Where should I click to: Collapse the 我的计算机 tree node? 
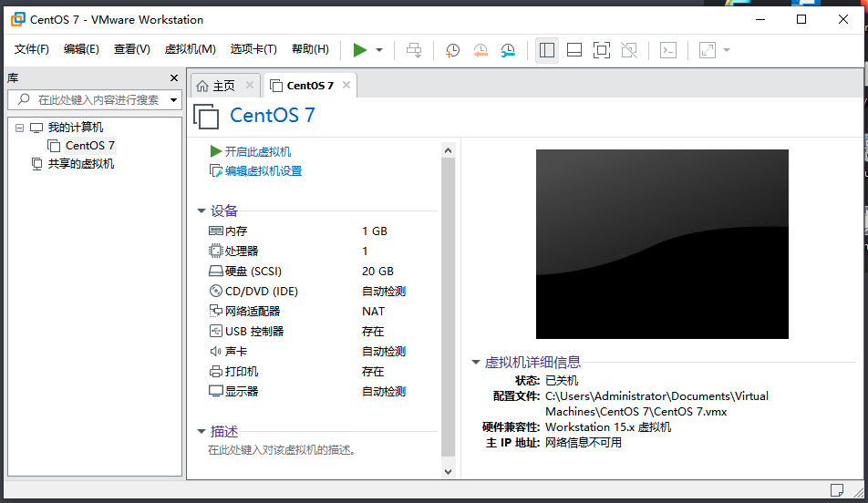(x=19, y=128)
